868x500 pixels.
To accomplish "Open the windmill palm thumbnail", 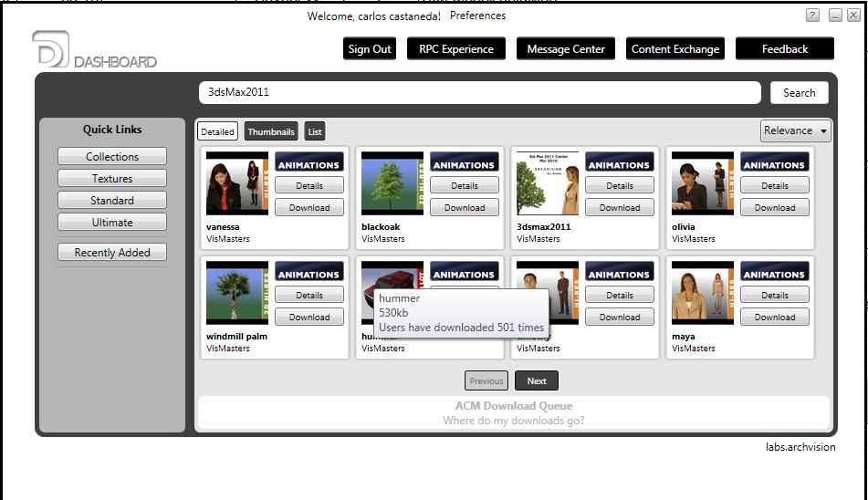I will (x=237, y=293).
